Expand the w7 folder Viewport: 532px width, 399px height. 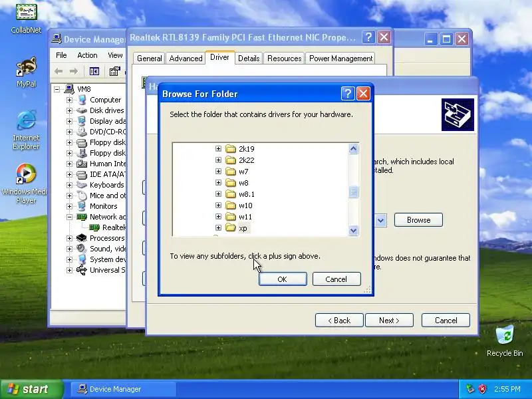pos(218,172)
